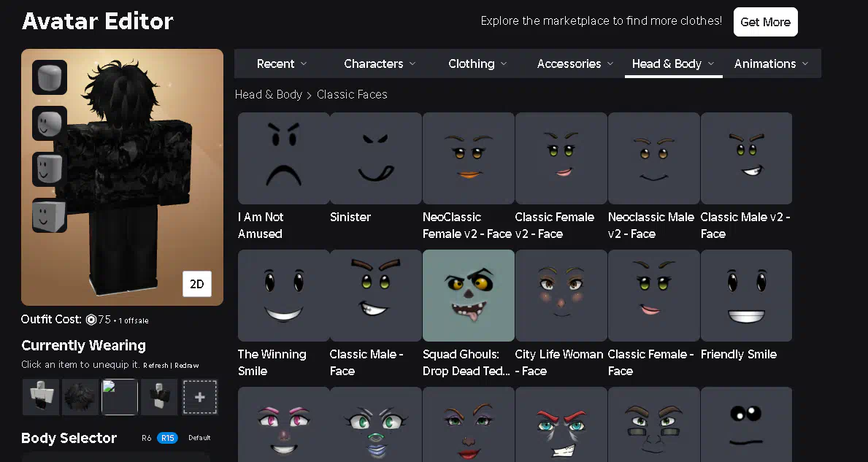Select the Neoclassic Male v2 face image

[x=654, y=158]
